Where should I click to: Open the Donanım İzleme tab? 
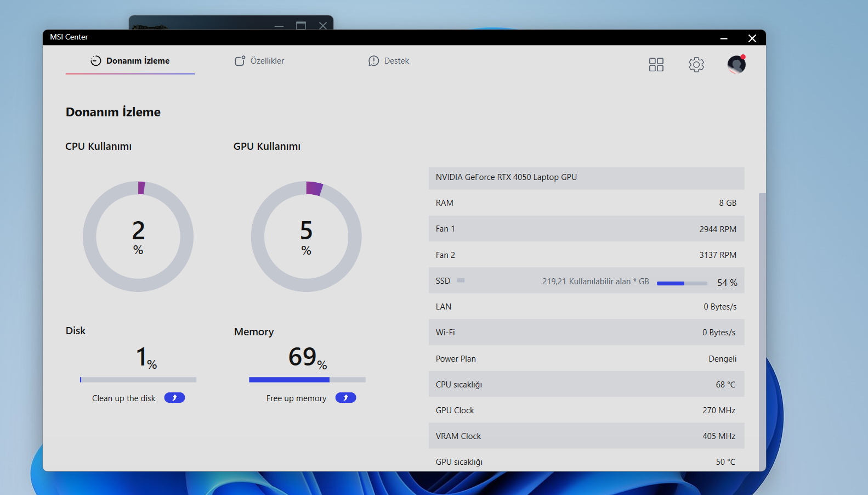pos(130,61)
